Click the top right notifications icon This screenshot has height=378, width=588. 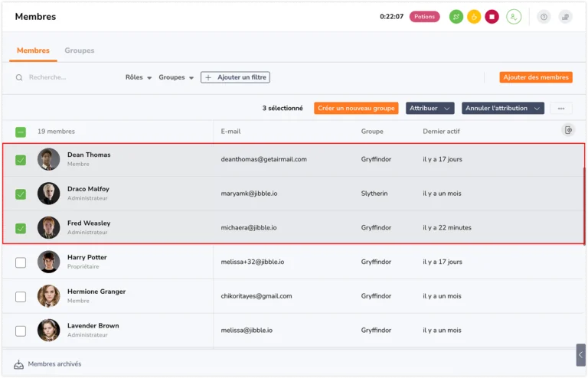(x=565, y=17)
